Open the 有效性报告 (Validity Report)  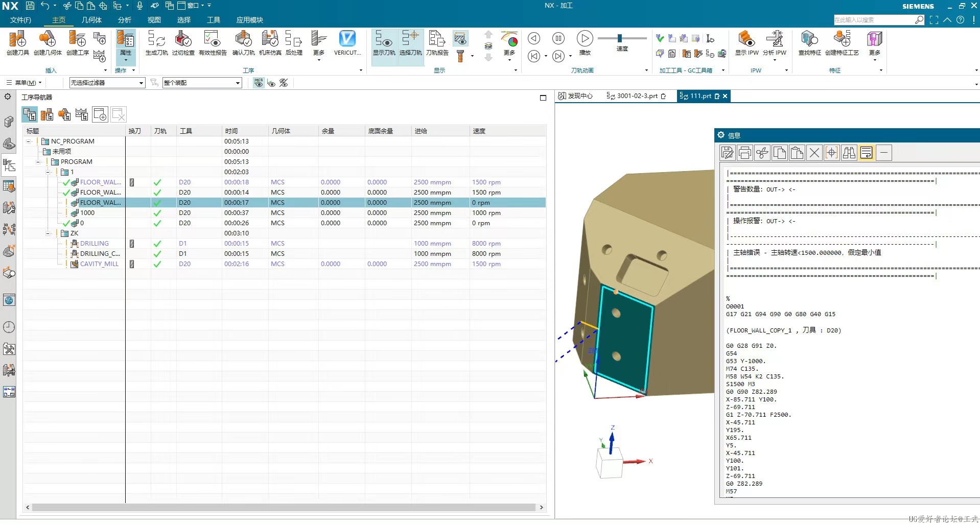[x=213, y=43]
